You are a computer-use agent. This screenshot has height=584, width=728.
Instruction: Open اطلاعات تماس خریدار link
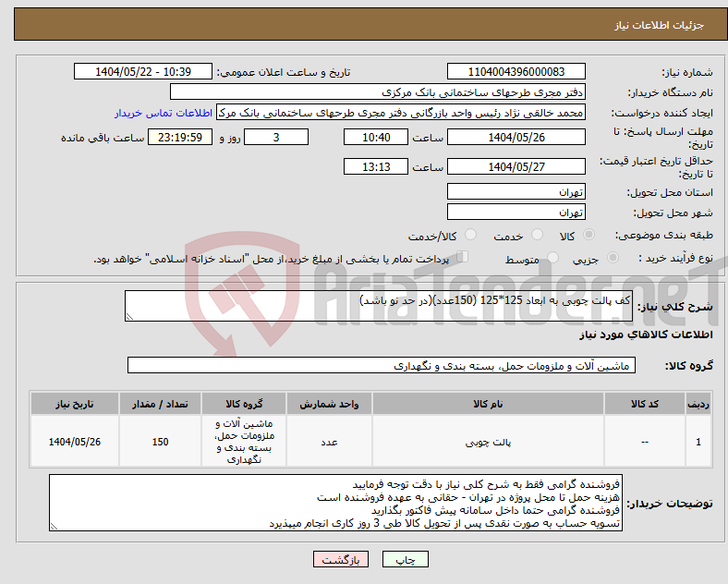164,113
